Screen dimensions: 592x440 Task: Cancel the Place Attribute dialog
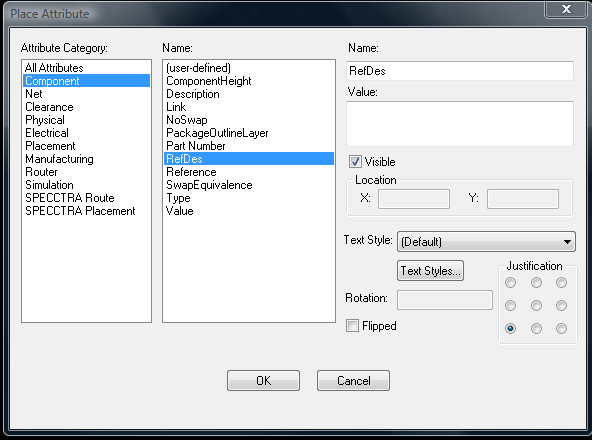[353, 380]
